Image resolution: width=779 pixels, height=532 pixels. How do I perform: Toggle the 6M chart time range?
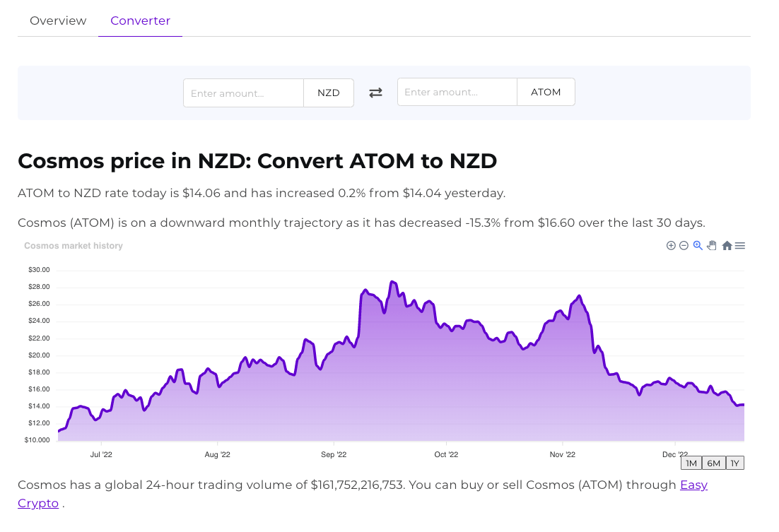pyautogui.click(x=713, y=463)
